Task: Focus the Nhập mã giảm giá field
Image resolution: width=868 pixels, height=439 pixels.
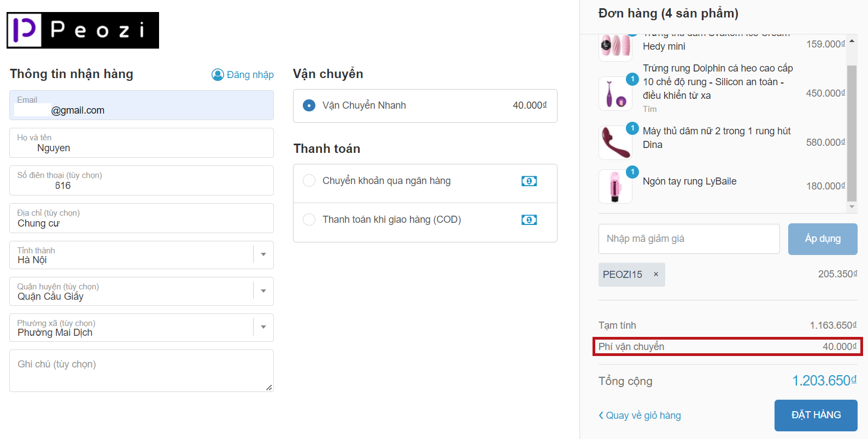Action: pos(689,239)
